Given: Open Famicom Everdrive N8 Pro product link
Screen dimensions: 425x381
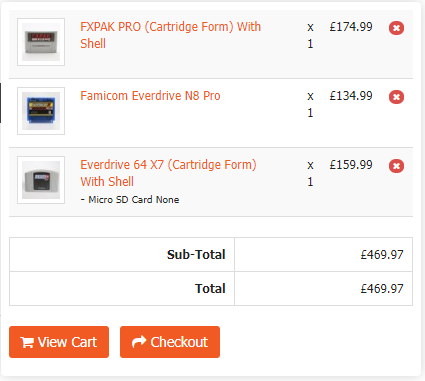Looking at the screenshot, I should click(x=150, y=96).
